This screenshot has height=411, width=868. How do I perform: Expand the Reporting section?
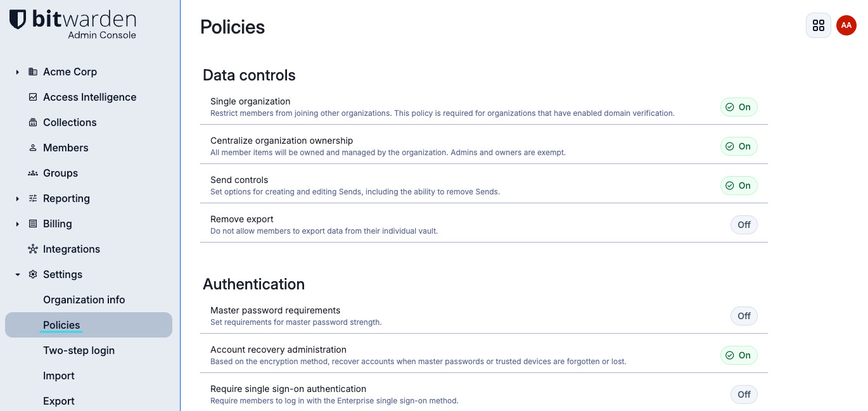point(17,198)
